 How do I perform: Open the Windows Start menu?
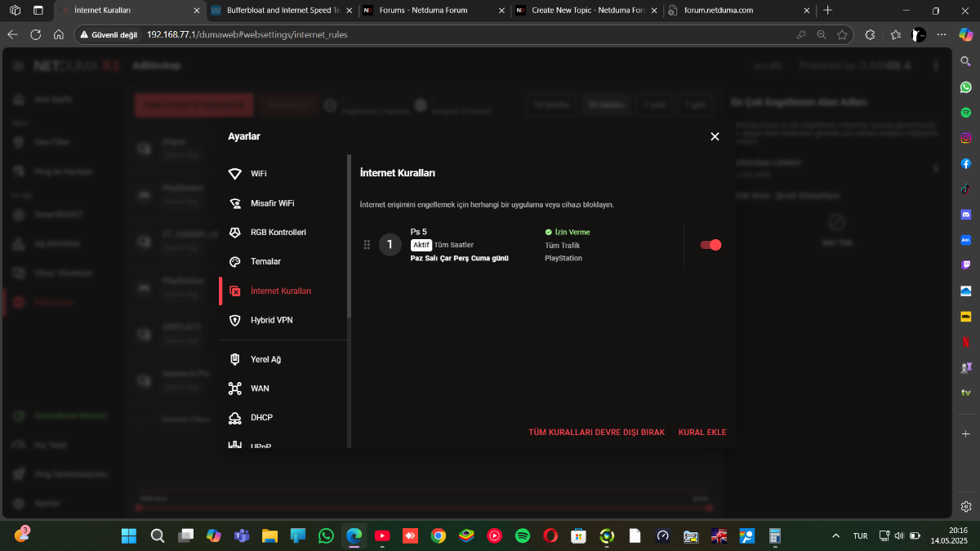[129, 535]
